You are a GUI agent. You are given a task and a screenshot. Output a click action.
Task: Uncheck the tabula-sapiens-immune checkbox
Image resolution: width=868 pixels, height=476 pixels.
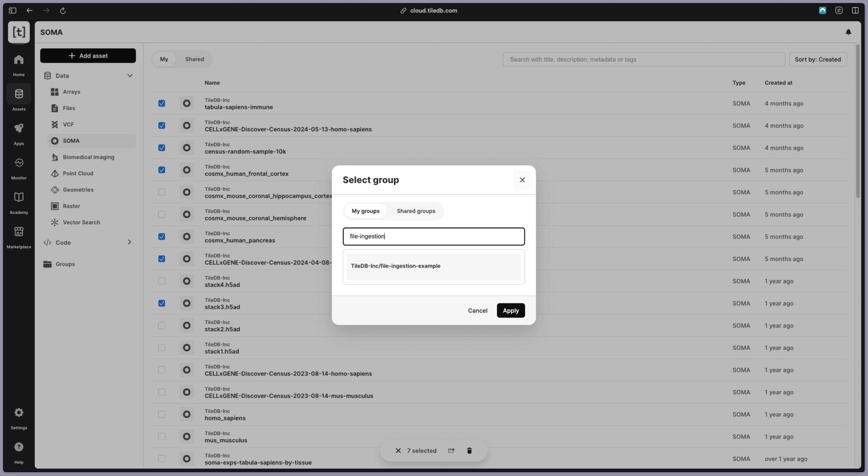(x=161, y=103)
